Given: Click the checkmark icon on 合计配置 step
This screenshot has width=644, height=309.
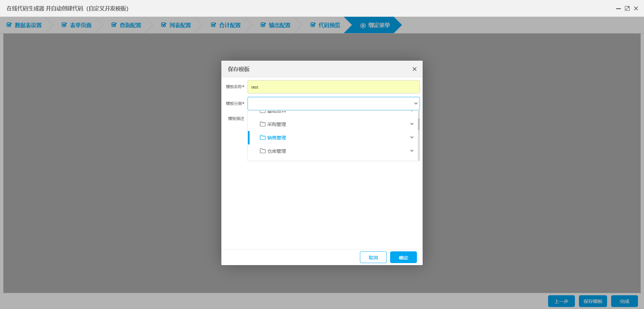Looking at the screenshot, I should point(213,25).
